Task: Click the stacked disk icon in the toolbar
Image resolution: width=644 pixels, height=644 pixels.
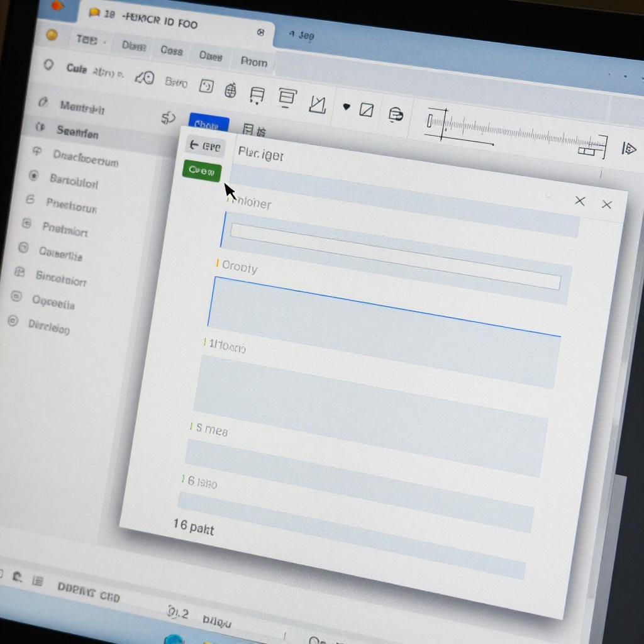Action: coord(396,114)
